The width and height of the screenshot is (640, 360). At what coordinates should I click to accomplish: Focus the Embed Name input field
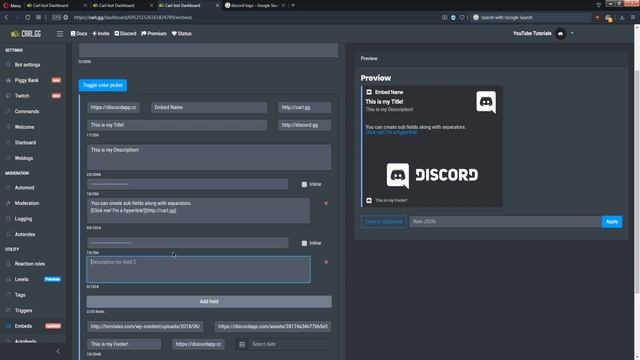[x=209, y=107]
